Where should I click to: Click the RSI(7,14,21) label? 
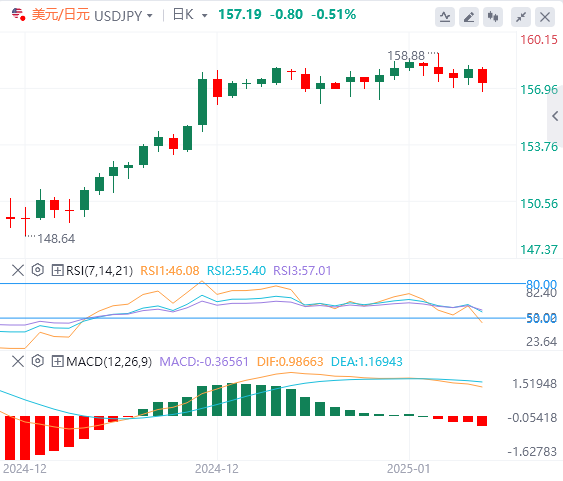99,271
